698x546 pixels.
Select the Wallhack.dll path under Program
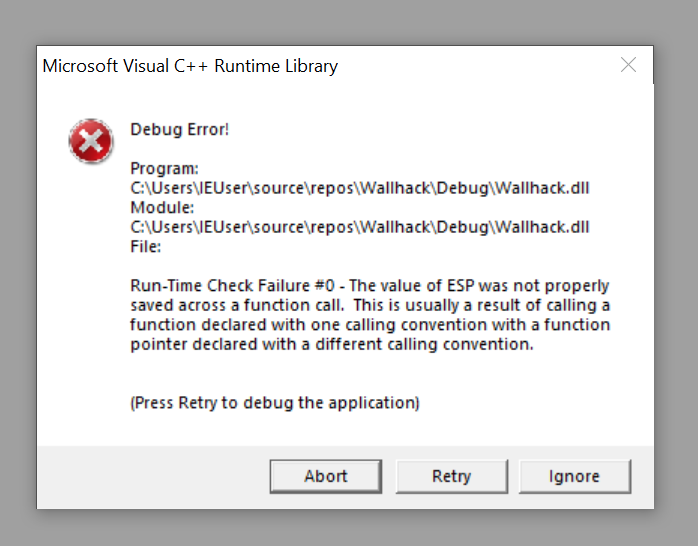pos(360,188)
